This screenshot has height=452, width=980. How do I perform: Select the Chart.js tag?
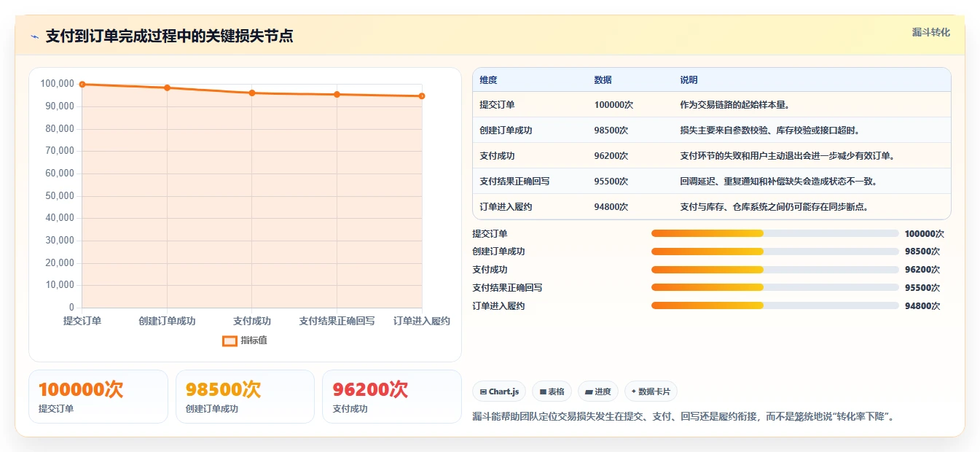tap(499, 391)
